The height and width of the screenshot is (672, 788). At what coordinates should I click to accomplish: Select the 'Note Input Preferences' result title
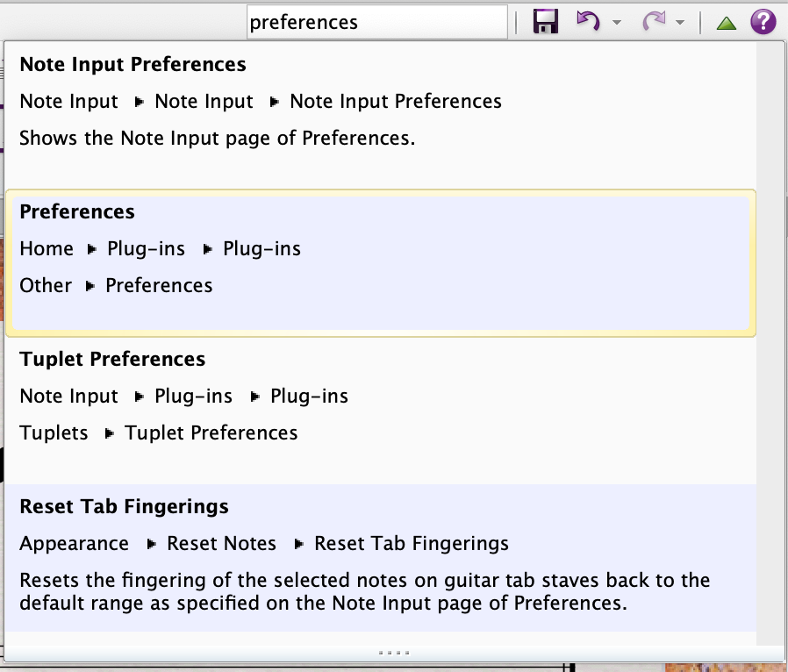tap(133, 65)
